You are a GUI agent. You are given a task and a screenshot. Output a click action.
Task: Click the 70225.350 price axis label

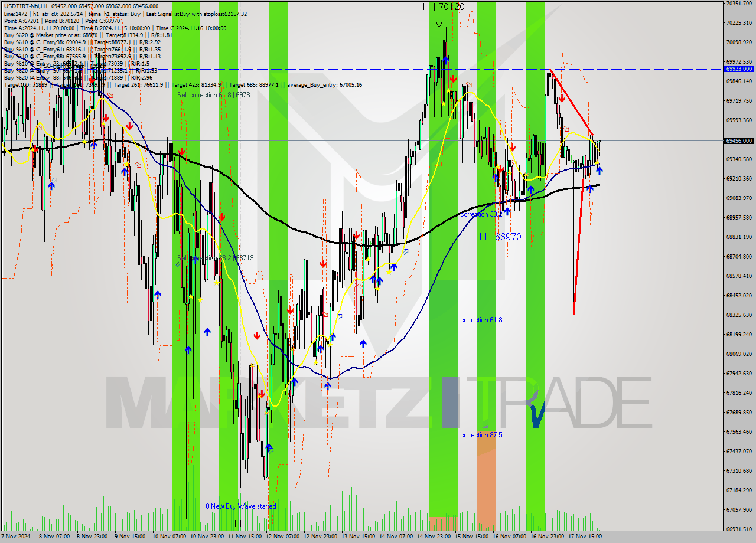(739, 23)
